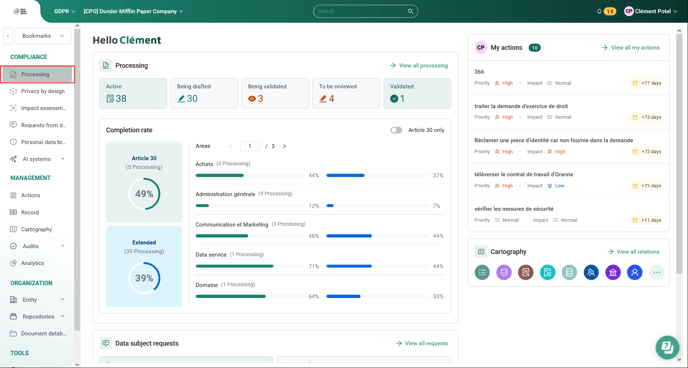The image size is (688, 368).
Task: Open action 'vérifier les mesures de sécurité'
Action: [x=513, y=209]
